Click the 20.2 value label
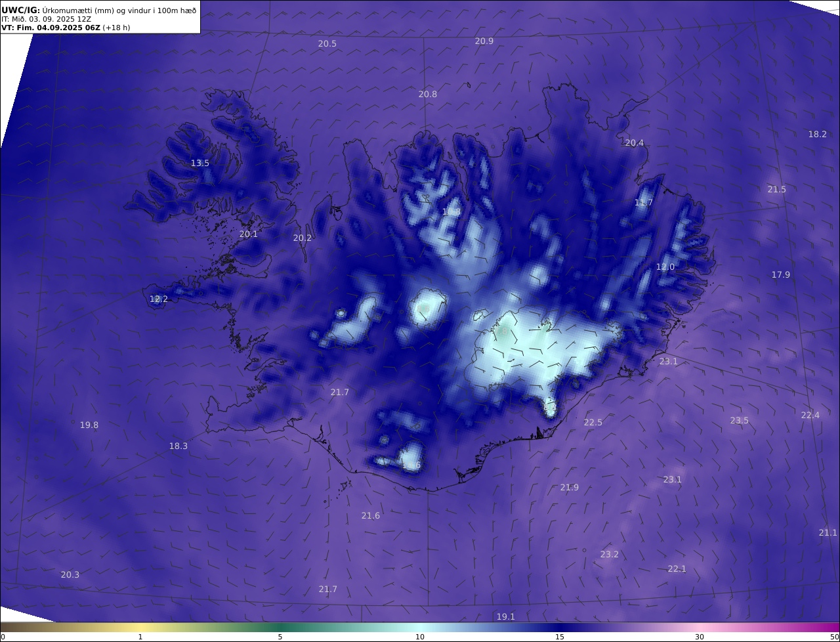Screen dimensions: 840x642 pos(303,238)
